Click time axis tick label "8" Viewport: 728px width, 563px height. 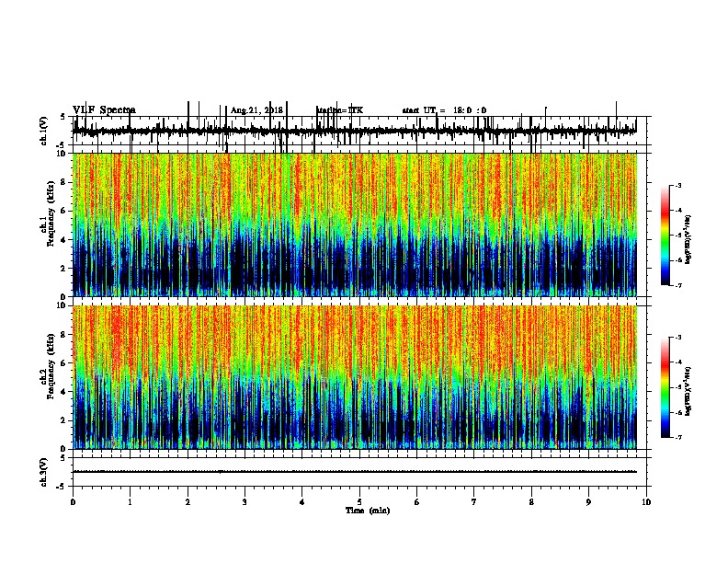531,501
